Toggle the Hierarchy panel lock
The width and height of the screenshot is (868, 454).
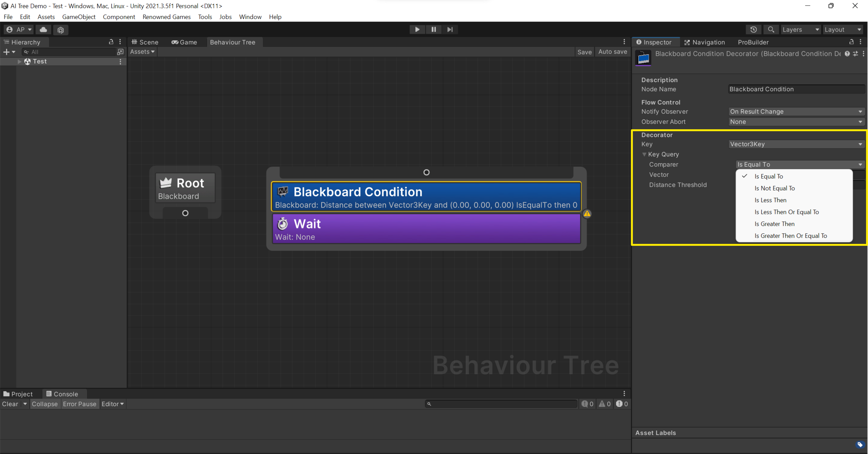coord(111,42)
